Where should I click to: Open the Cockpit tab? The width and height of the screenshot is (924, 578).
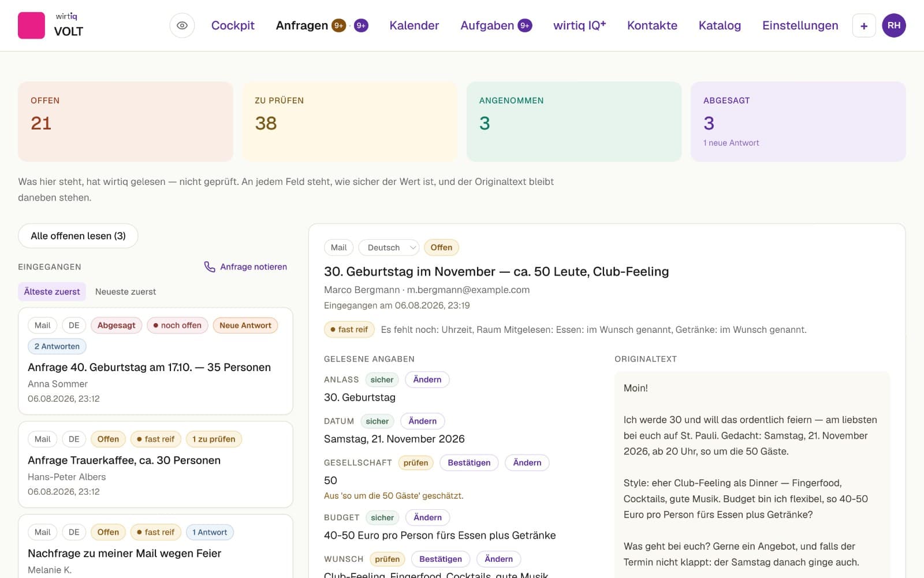(233, 25)
